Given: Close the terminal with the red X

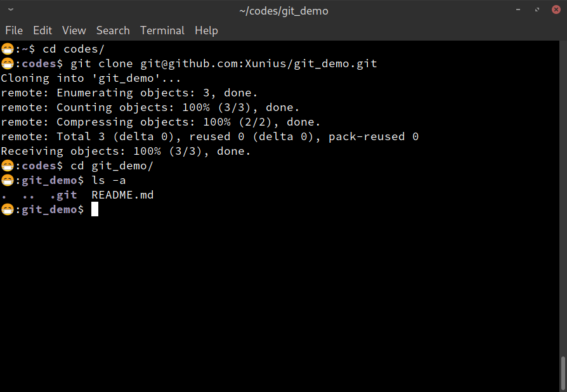Looking at the screenshot, I should coord(556,10).
